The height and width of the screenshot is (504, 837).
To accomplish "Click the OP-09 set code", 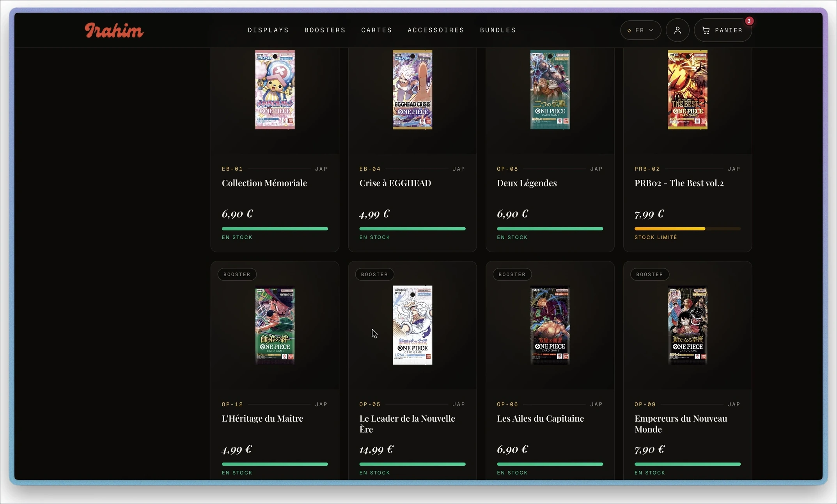I will pyautogui.click(x=645, y=405).
